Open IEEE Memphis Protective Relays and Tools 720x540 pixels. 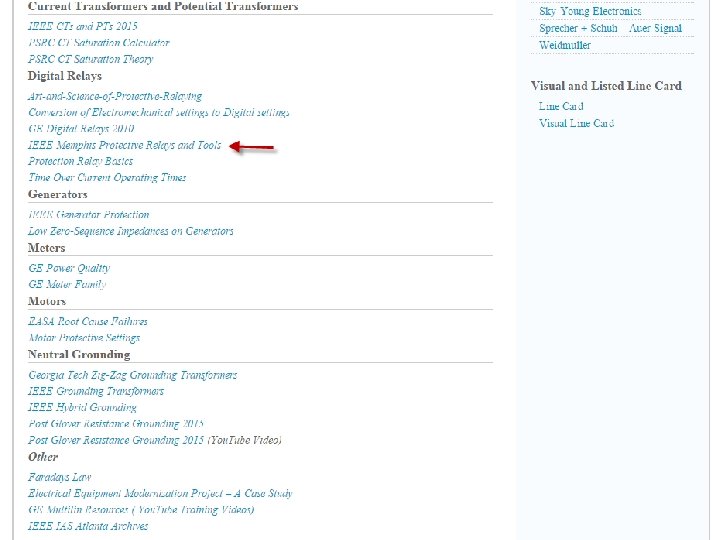pos(124,145)
